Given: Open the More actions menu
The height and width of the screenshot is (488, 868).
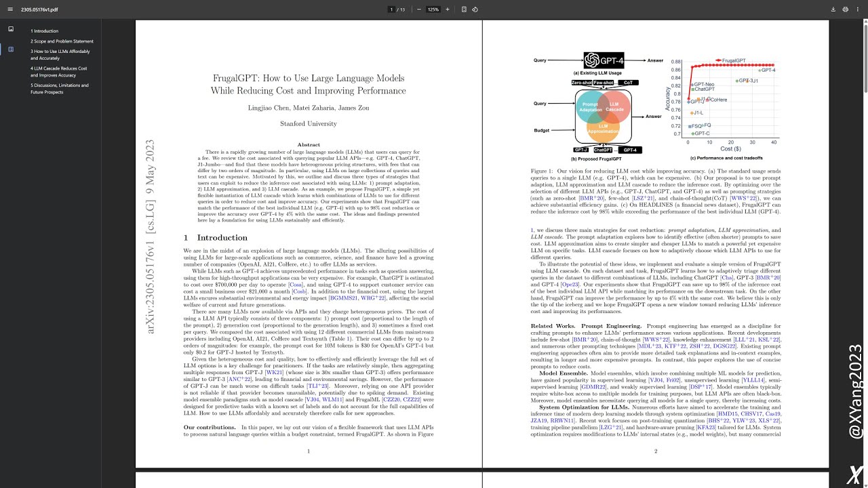Looking at the screenshot, I should coord(858,9).
